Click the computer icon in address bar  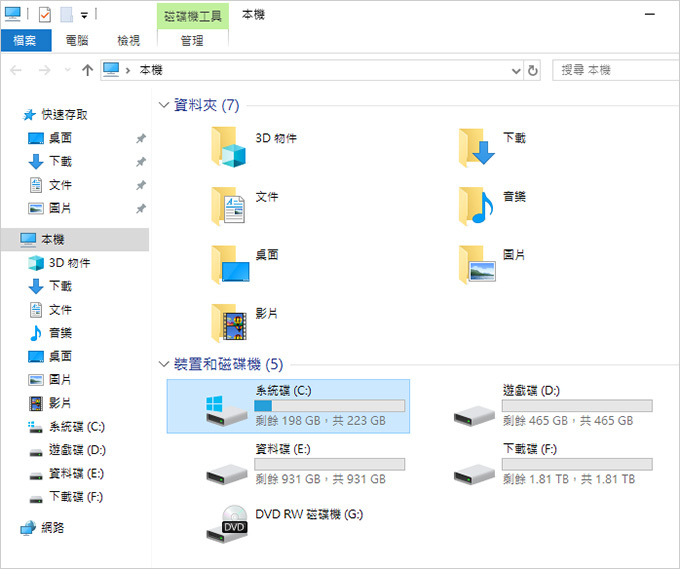click(111, 69)
